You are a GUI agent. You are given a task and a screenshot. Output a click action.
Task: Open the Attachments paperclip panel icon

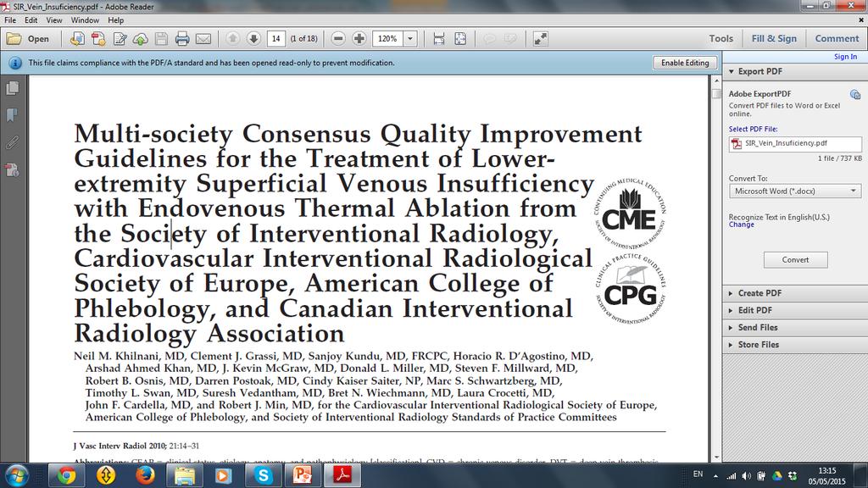coord(12,142)
